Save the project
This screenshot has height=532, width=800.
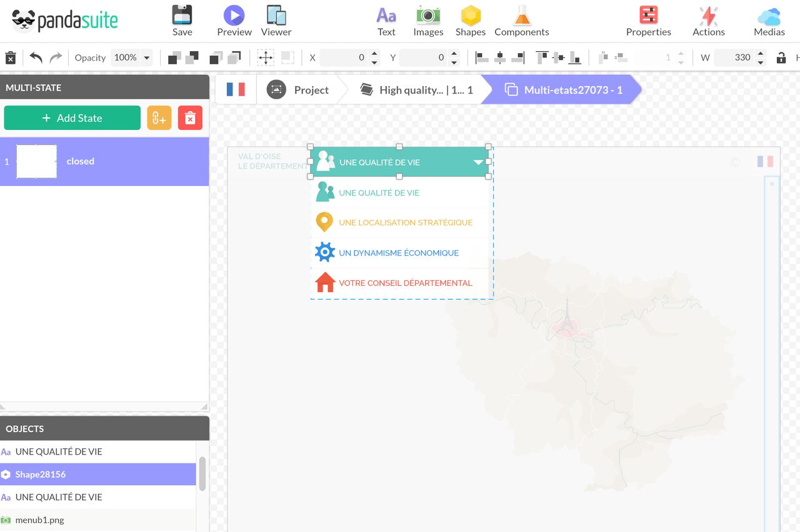tap(182, 21)
